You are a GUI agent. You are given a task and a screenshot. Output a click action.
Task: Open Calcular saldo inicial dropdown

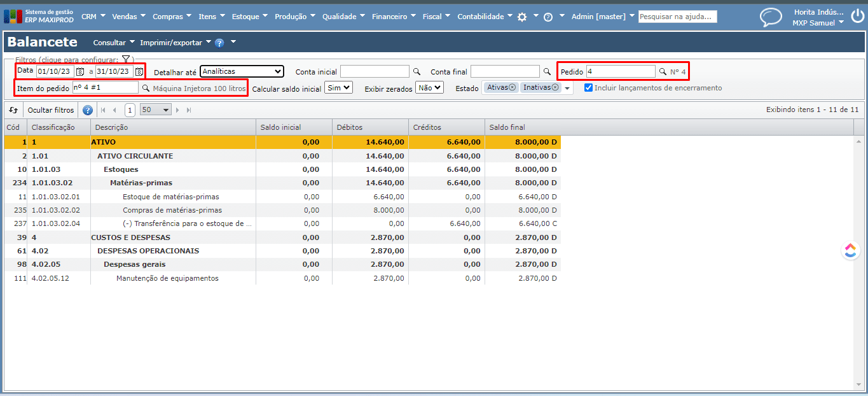pos(338,88)
